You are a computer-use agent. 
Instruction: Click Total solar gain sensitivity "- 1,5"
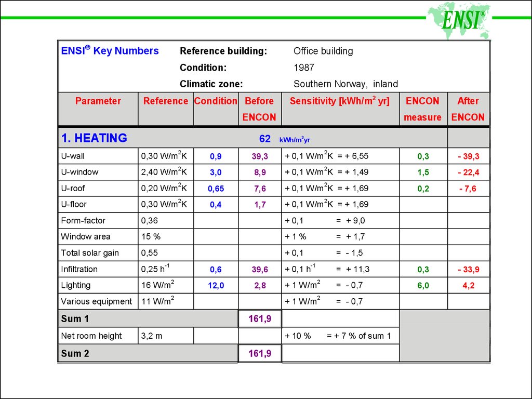coord(354,253)
